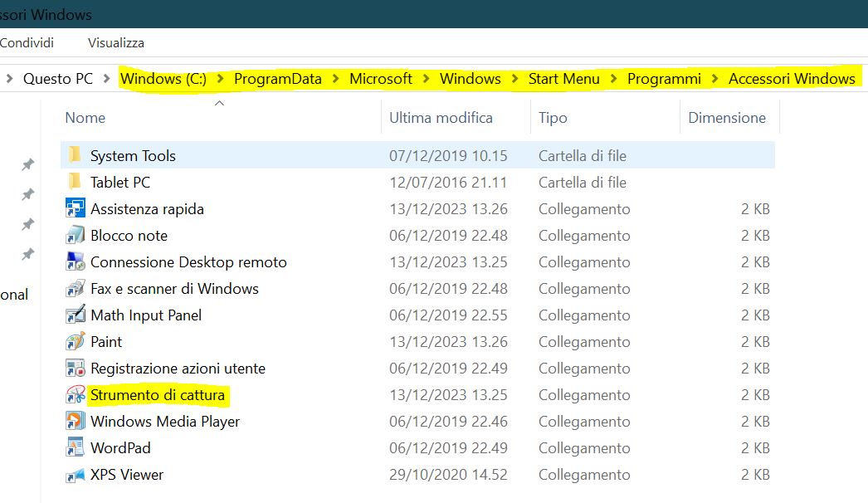Click date 07/12/2019 10.15
This screenshot has height=503, width=868.
click(448, 156)
